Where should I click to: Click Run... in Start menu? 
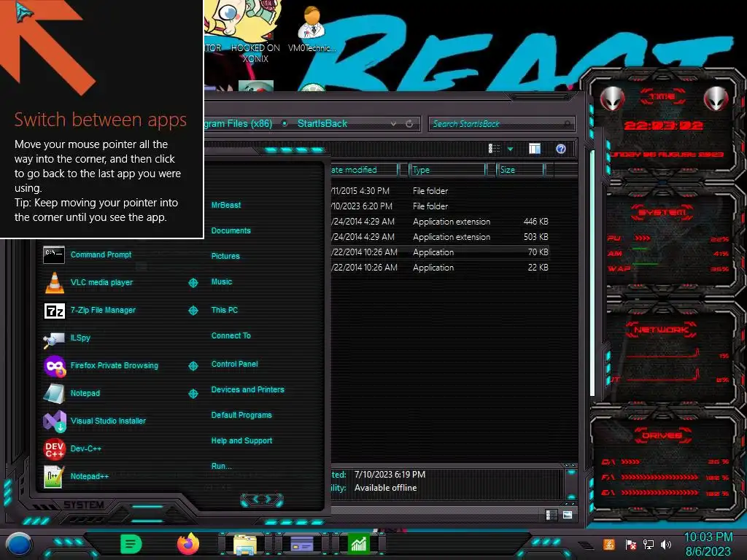coord(222,466)
